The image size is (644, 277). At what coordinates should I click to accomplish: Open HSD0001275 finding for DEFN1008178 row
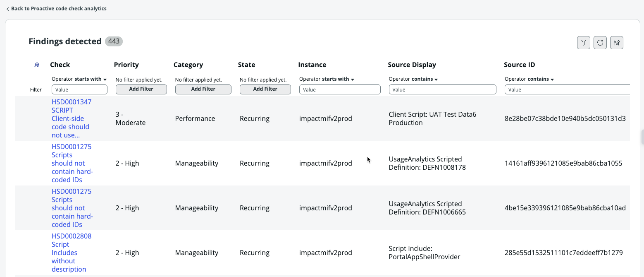72,163
